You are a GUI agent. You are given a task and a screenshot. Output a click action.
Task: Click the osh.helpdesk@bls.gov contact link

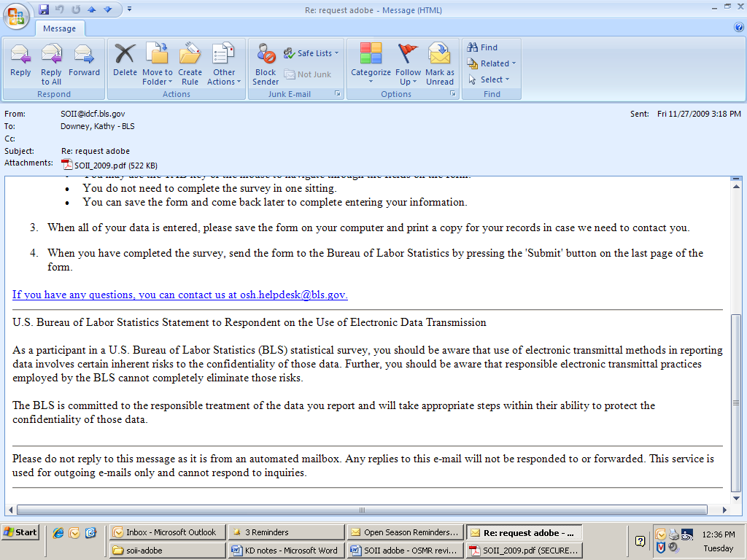[x=180, y=295]
